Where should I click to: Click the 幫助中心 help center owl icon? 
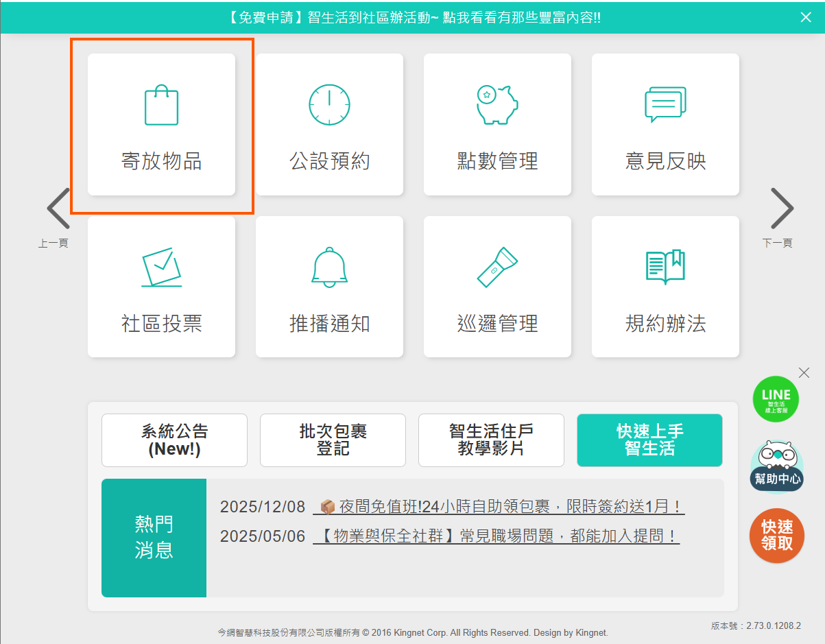pyautogui.click(x=776, y=467)
